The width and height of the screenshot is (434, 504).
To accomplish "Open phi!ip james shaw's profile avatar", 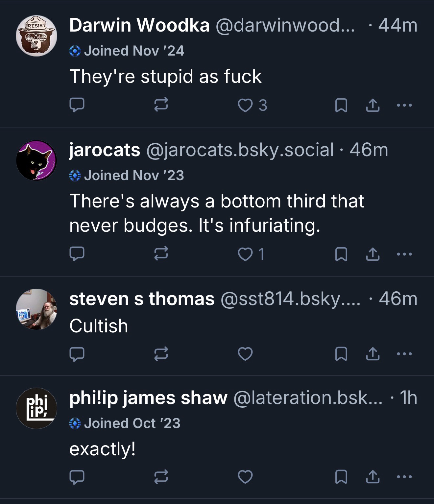I will pyautogui.click(x=36, y=408).
